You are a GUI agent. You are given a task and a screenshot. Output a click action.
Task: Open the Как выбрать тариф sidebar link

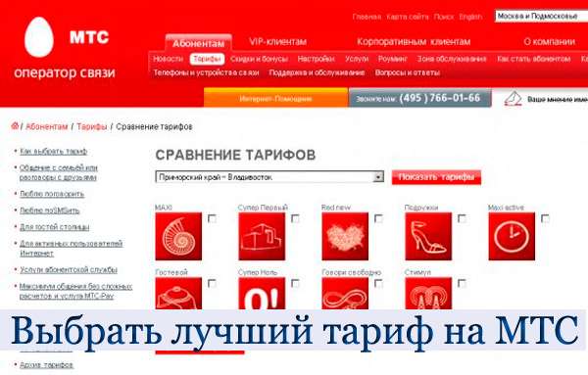click(53, 152)
